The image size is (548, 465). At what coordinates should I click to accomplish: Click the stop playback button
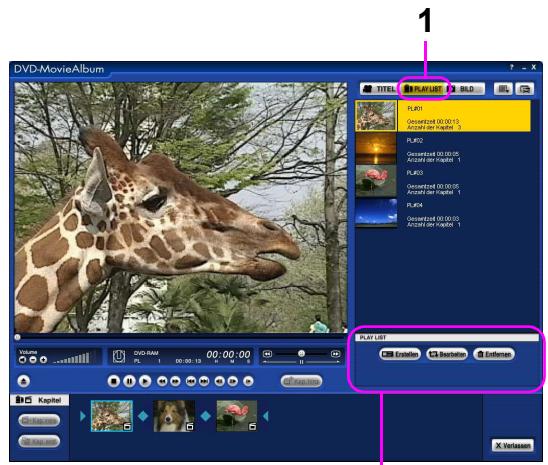click(114, 381)
